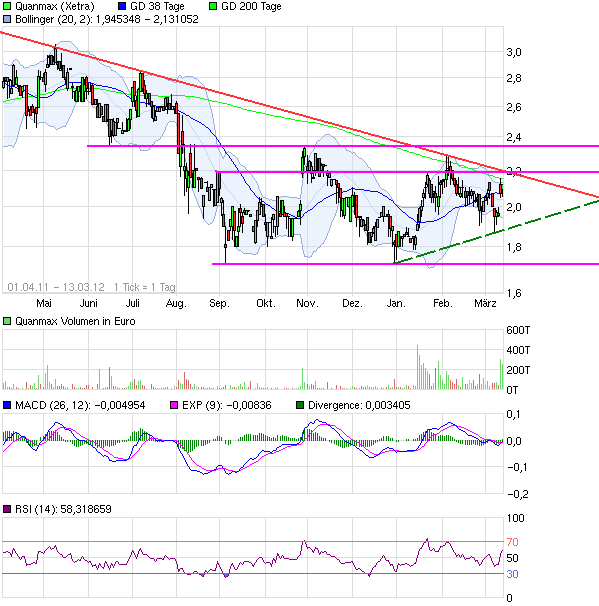Screen dimensions: 599x606
Task: Click the dark green Divergence legend square
Action: (300, 405)
